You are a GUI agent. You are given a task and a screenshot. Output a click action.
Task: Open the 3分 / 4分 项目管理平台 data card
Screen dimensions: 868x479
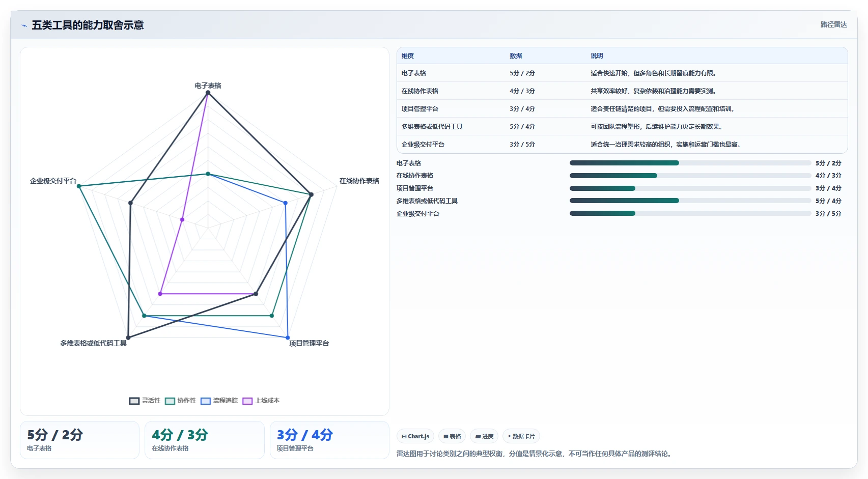tap(329, 440)
